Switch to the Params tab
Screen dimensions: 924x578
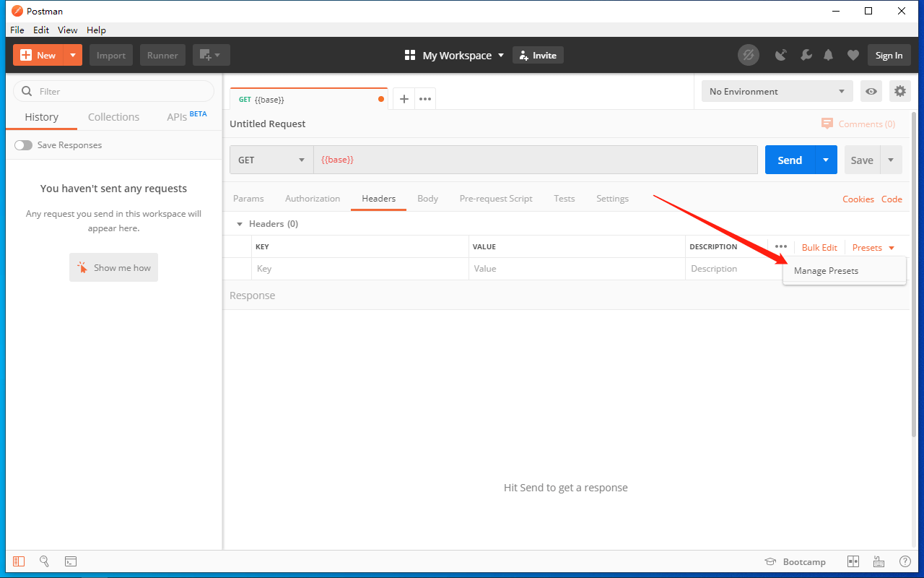248,199
